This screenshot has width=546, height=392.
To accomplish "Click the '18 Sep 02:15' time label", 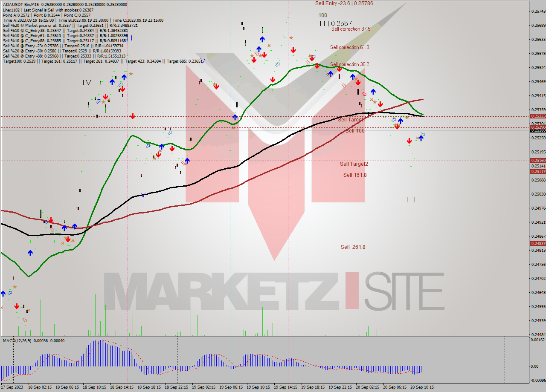I will (x=40, y=387).
